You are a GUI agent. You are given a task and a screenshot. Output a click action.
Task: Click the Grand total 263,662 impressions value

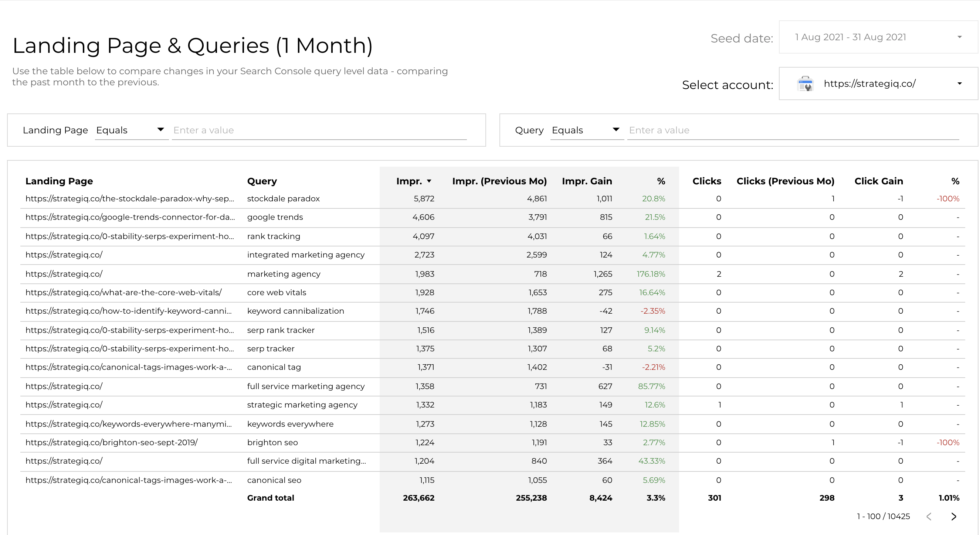click(x=418, y=498)
